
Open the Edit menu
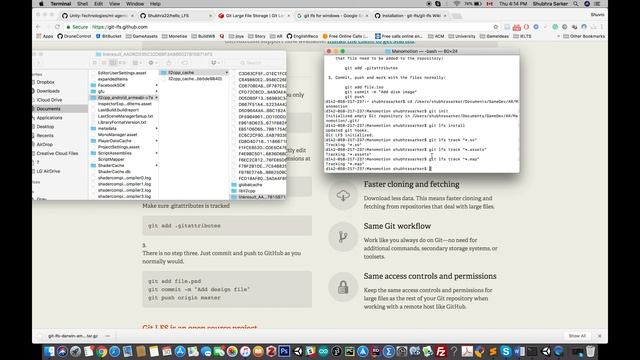pyautogui.click(x=98, y=4)
